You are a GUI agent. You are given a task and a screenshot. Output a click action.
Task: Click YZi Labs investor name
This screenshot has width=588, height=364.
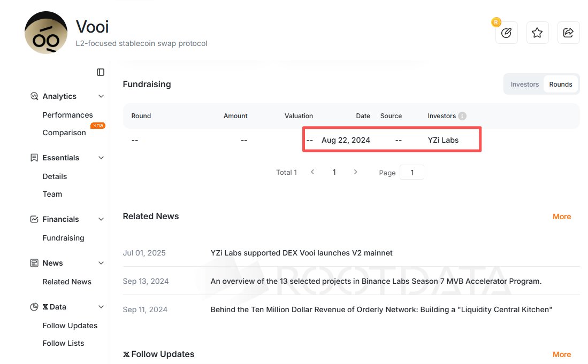[443, 140]
